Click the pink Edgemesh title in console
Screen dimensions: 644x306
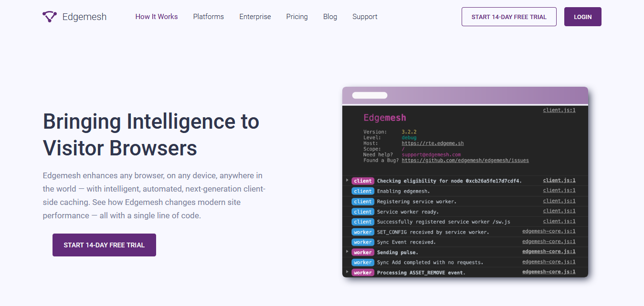tap(385, 118)
